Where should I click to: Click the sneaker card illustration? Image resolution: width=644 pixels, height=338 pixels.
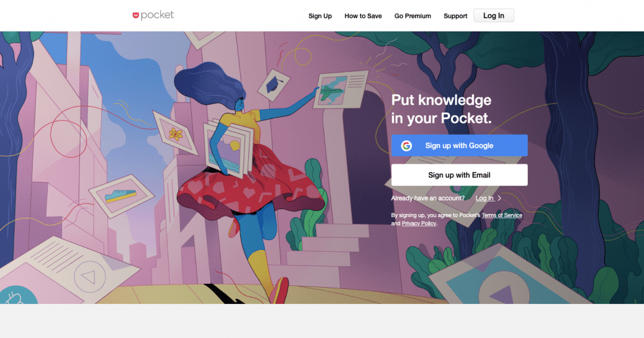[121, 196]
